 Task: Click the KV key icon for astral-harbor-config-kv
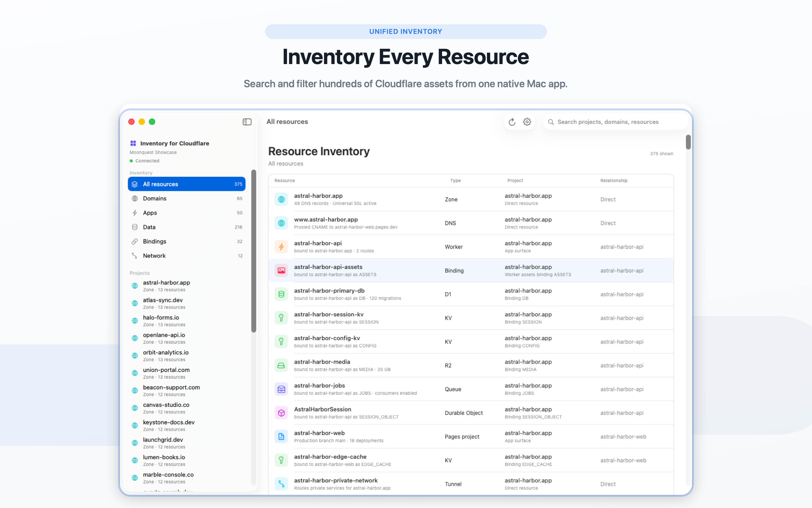click(281, 342)
